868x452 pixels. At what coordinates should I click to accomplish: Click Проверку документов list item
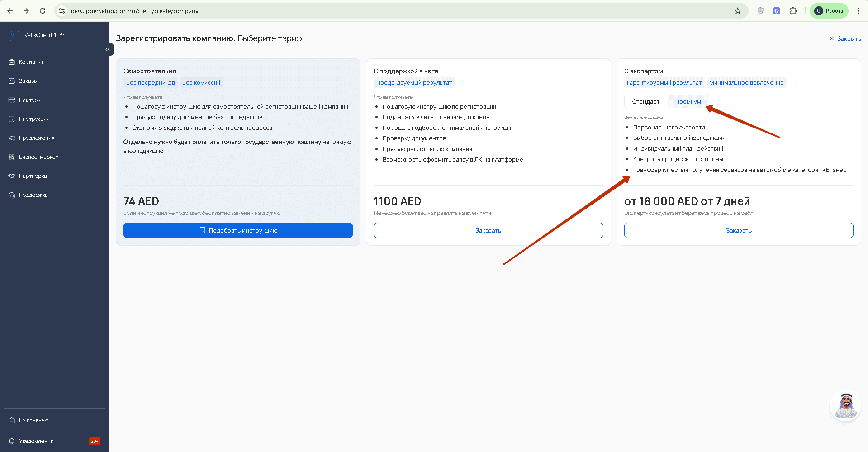tap(414, 138)
